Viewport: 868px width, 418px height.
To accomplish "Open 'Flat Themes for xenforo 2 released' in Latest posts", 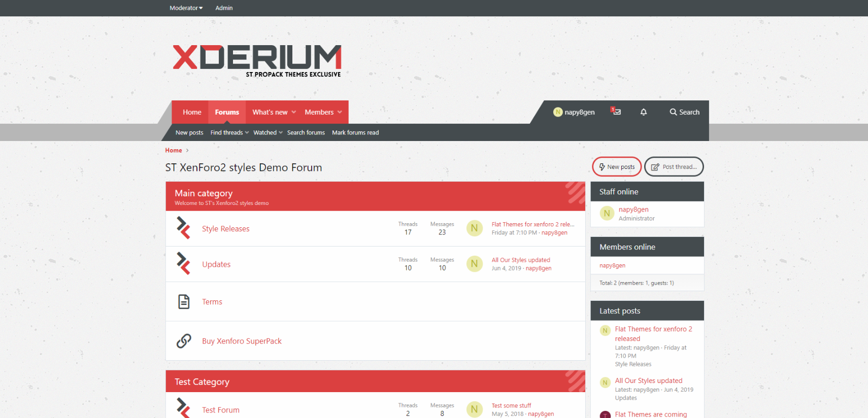I will point(653,334).
